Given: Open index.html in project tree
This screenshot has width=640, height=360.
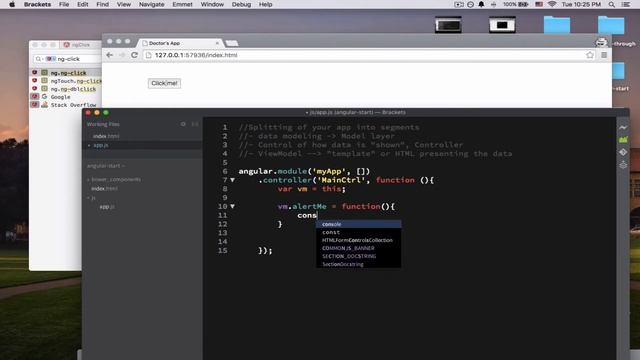Looking at the screenshot, I should [104, 189].
